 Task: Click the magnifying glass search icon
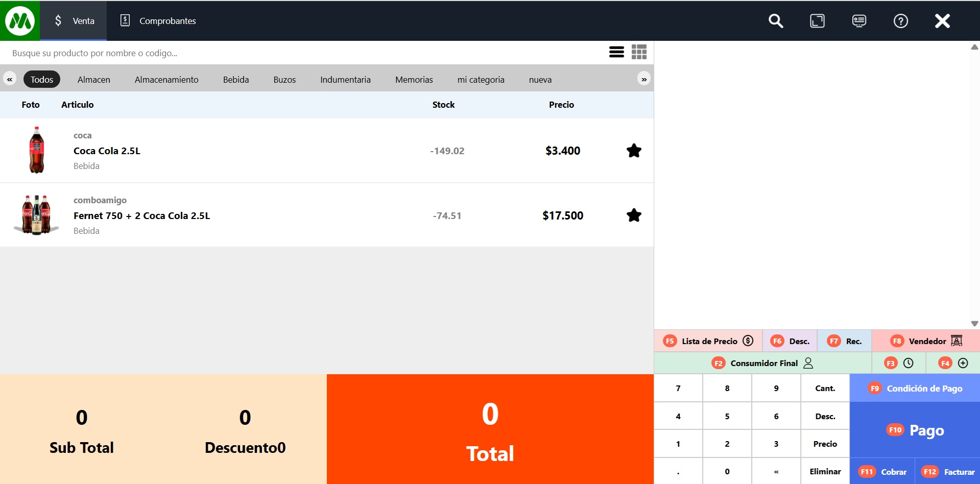[x=776, y=21]
